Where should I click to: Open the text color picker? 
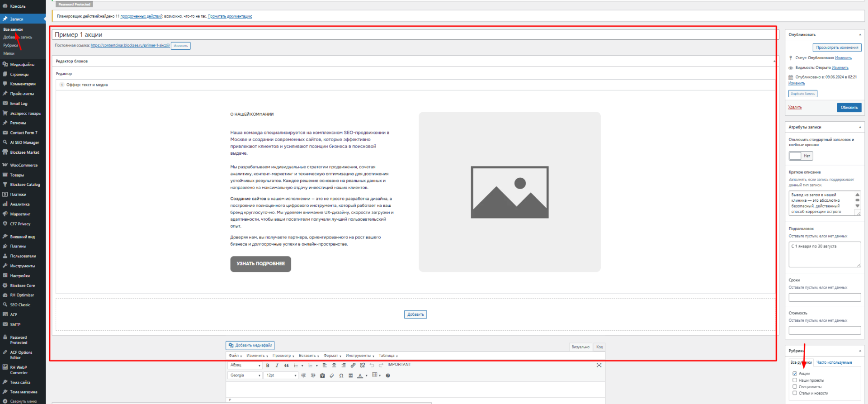click(360, 376)
